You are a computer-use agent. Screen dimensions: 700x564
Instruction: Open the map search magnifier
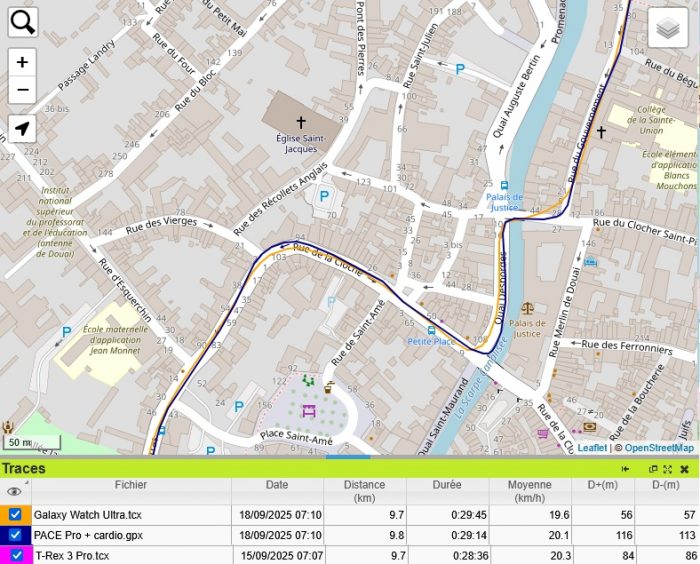pos(23,22)
